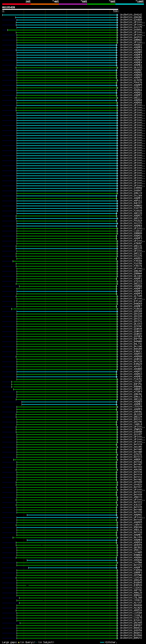The height and width of the screenshot is (644, 146).
Task: Click hit label UniRef100_A9QMH3
Action: click(x=131, y=50)
